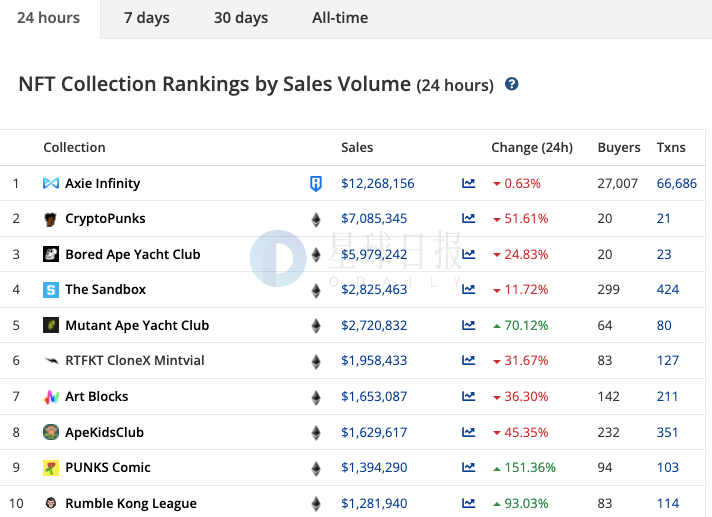Image resolution: width=712 pixels, height=517 pixels.
Task: Click Ethereum icon in RTFKT CloneX row
Action: point(316,362)
